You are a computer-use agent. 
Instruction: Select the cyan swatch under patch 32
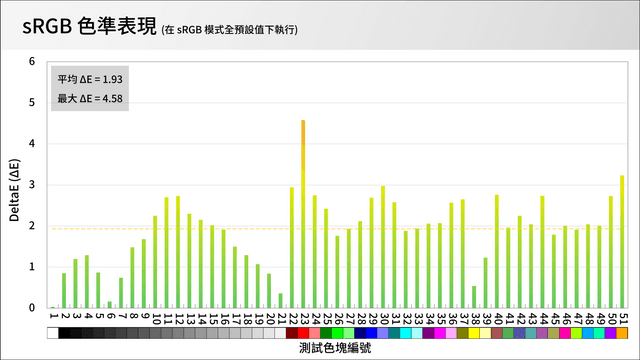pos(406,333)
